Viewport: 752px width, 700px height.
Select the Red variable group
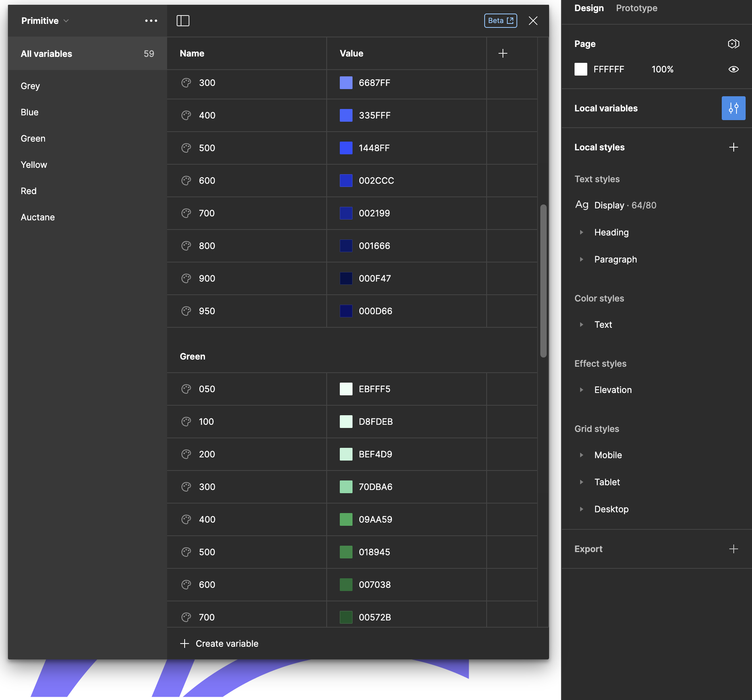pos(29,191)
